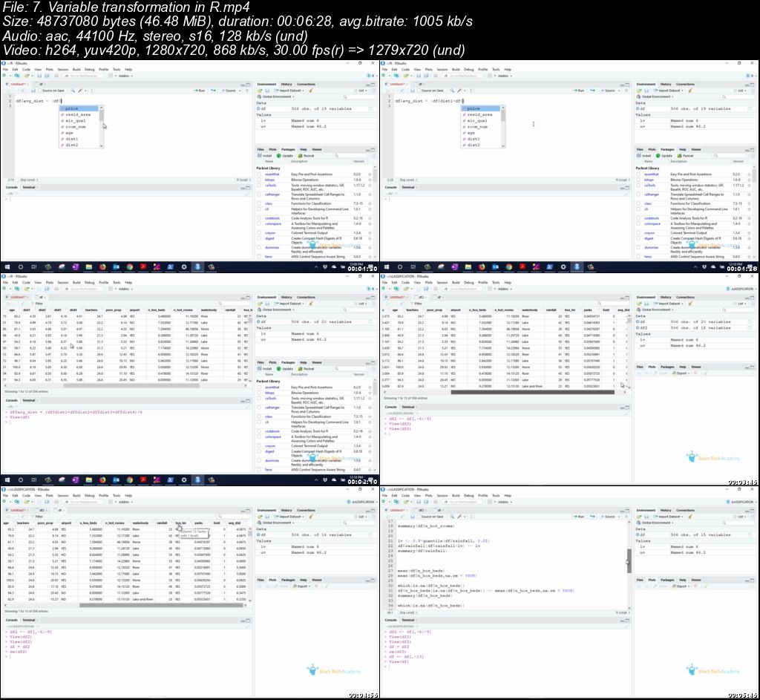Open the Export dropdown in 00:03:45 frame
The height and width of the screenshot is (700, 760).
tap(682, 373)
